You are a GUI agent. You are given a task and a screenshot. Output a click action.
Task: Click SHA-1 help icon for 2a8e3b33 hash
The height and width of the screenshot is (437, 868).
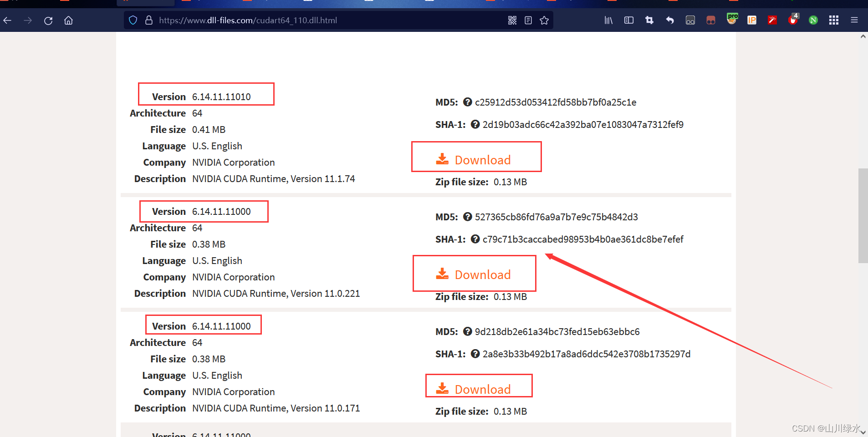pyautogui.click(x=475, y=354)
